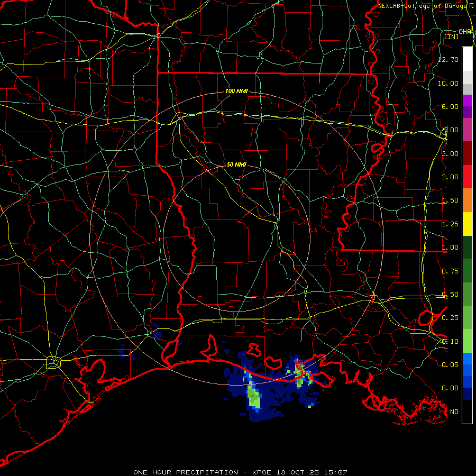The image size is (476, 476).
Task: Select the 0.75 legend value
Action: click(450, 271)
